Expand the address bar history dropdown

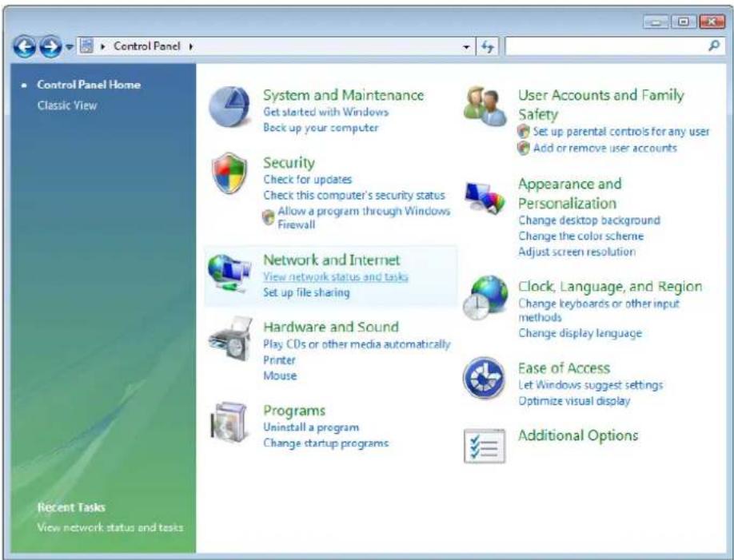(x=466, y=47)
